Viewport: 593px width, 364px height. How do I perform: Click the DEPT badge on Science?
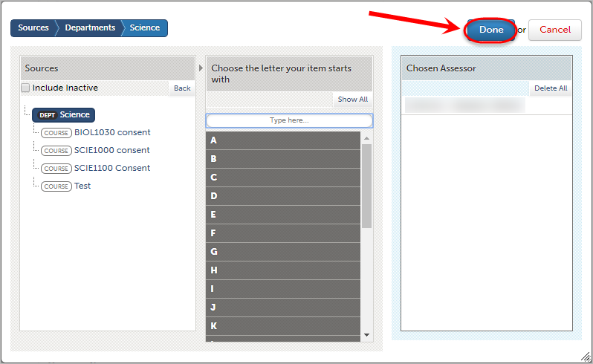(48, 115)
